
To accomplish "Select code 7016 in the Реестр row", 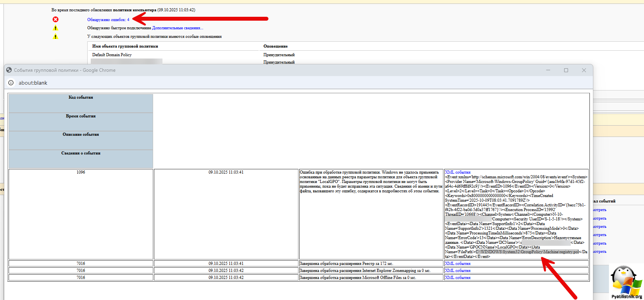I will click(x=81, y=264).
